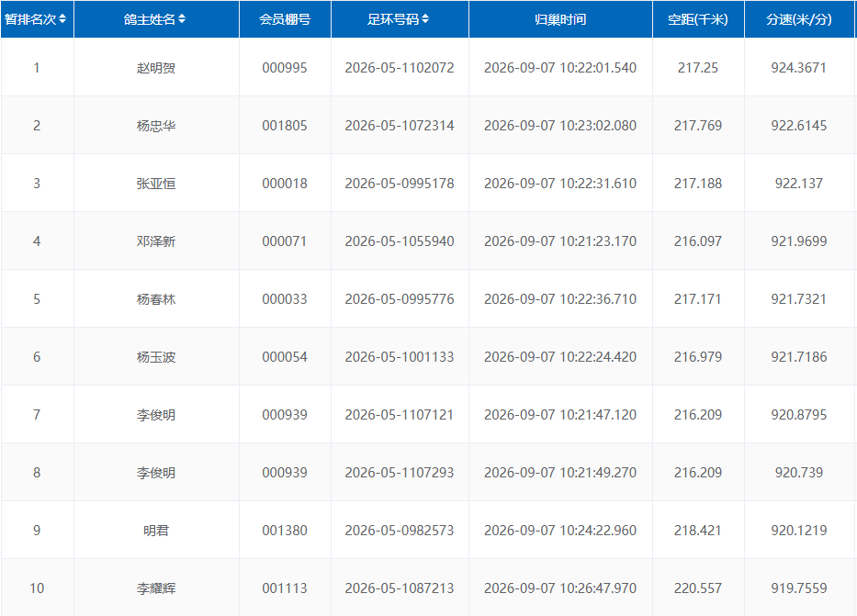The height and width of the screenshot is (616, 857).
Task: Select loft number 000033 for 杨春林
Action: [x=285, y=299]
